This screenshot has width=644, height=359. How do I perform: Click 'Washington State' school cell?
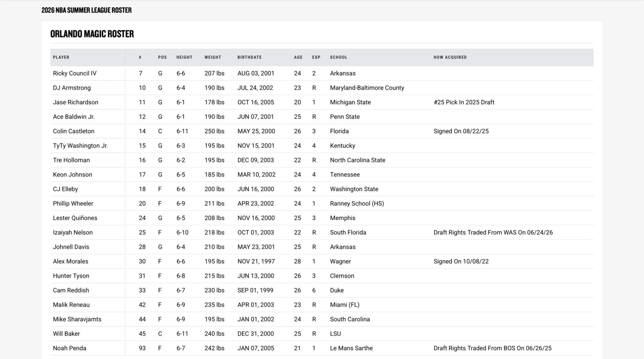pyautogui.click(x=354, y=189)
